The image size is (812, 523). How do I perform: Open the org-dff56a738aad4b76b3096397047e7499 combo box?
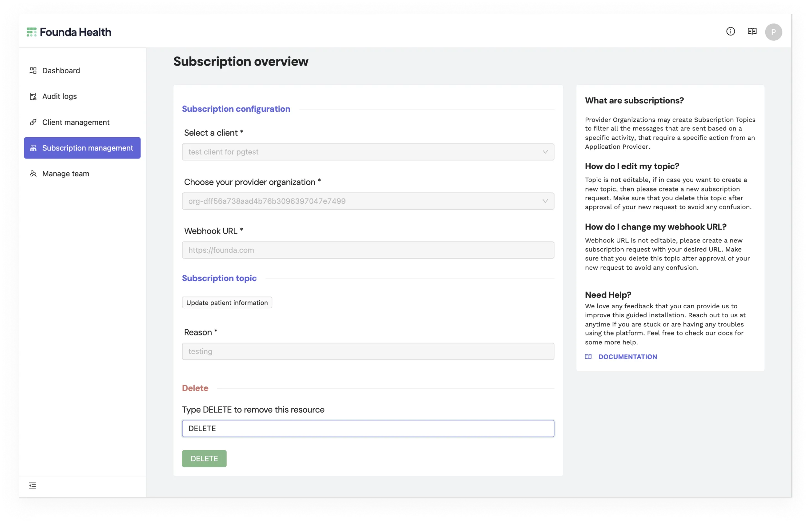click(368, 201)
